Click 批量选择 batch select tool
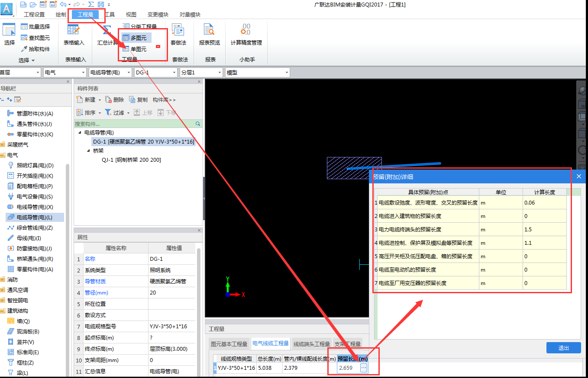The height and width of the screenshot is (378, 588). click(36, 26)
